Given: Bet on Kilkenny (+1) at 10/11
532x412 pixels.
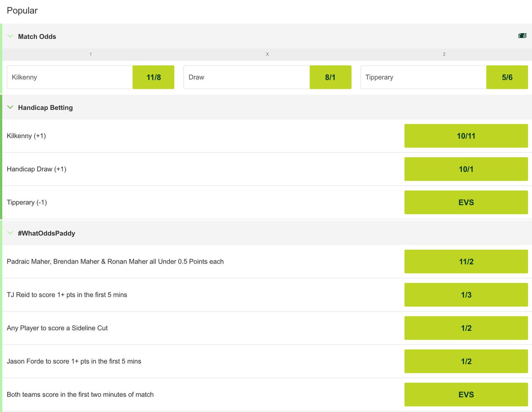Looking at the screenshot, I should [x=466, y=136].
